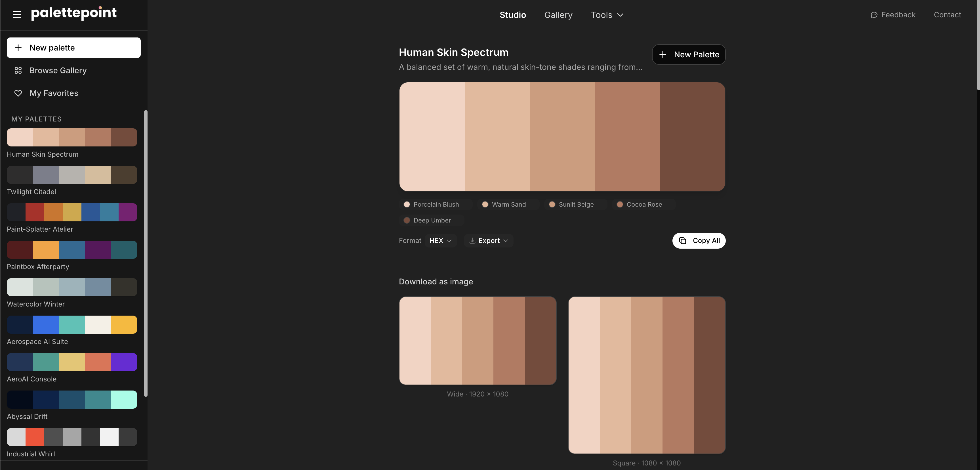The image size is (980, 470).
Task: Click the Browse Gallery grid icon
Action: 18,70
